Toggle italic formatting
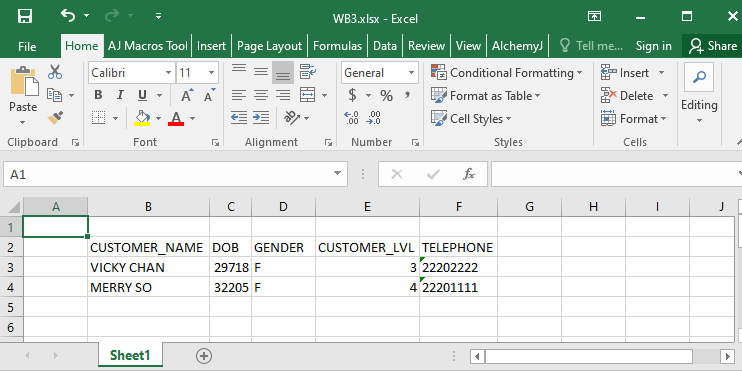Viewport: 742px width, 371px height. coord(120,95)
